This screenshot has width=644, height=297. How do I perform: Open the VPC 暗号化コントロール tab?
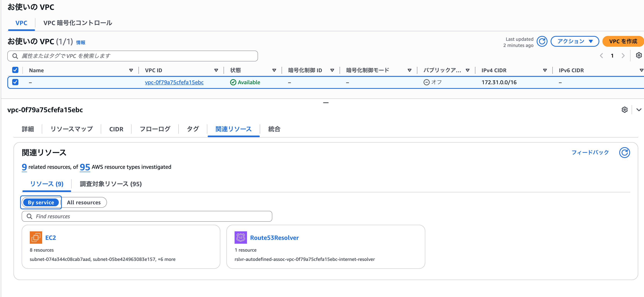(x=78, y=23)
